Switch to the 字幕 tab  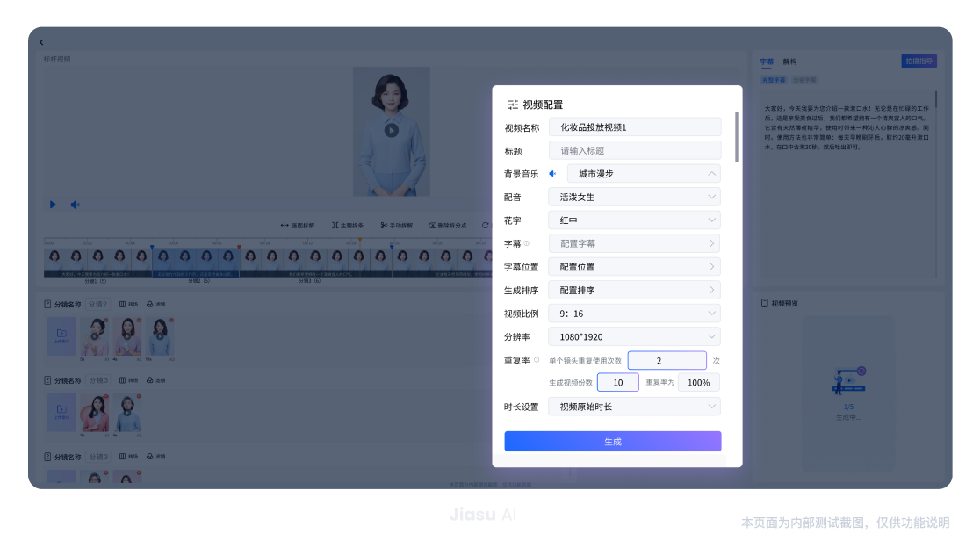point(767,62)
